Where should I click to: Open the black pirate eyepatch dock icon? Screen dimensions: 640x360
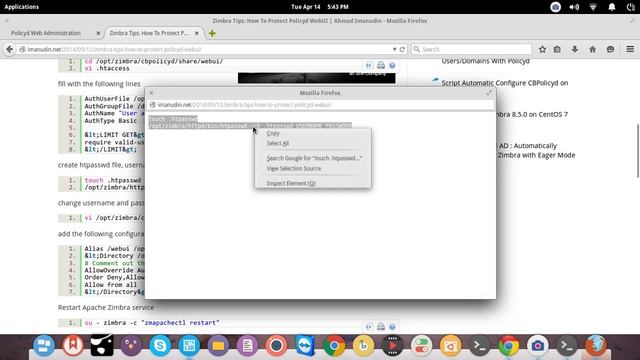click(102, 346)
